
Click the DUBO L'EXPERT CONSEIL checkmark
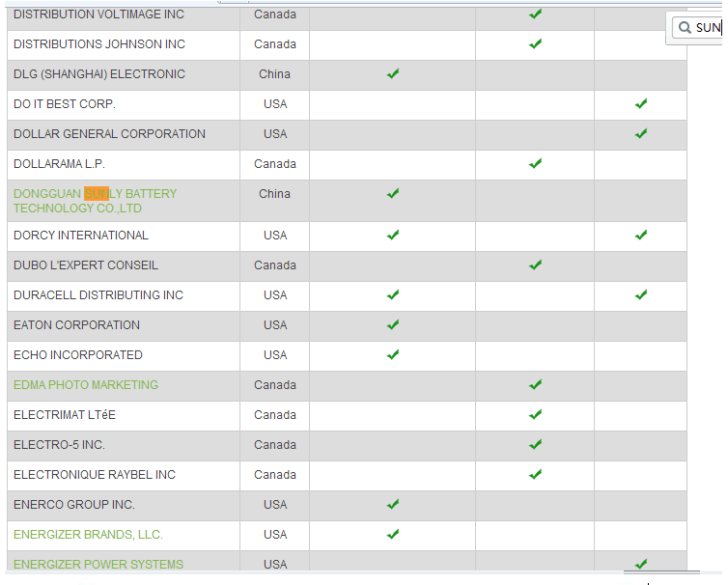(x=536, y=265)
